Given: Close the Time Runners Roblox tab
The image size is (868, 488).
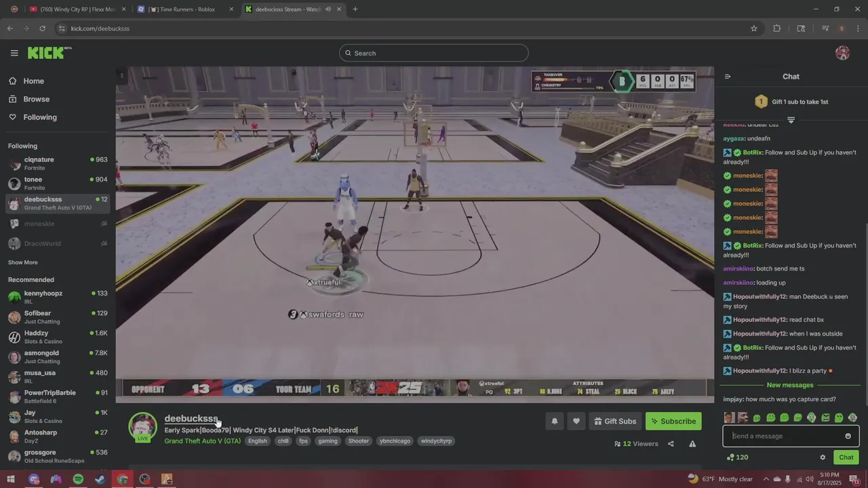Looking at the screenshot, I should [x=231, y=9].
